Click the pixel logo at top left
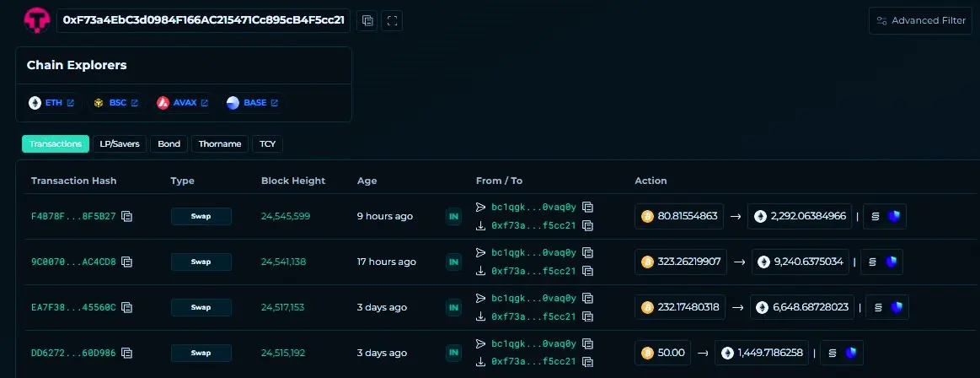980x378 pixels. [x=36, y=20]
